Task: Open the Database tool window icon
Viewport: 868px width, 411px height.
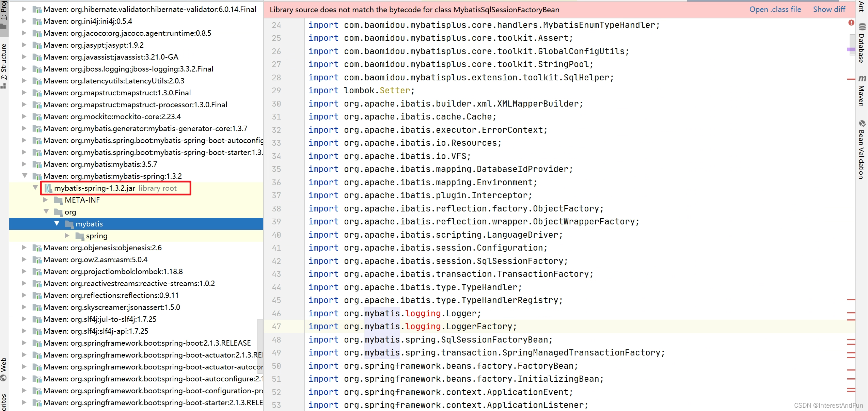Action: click(862, 27)
